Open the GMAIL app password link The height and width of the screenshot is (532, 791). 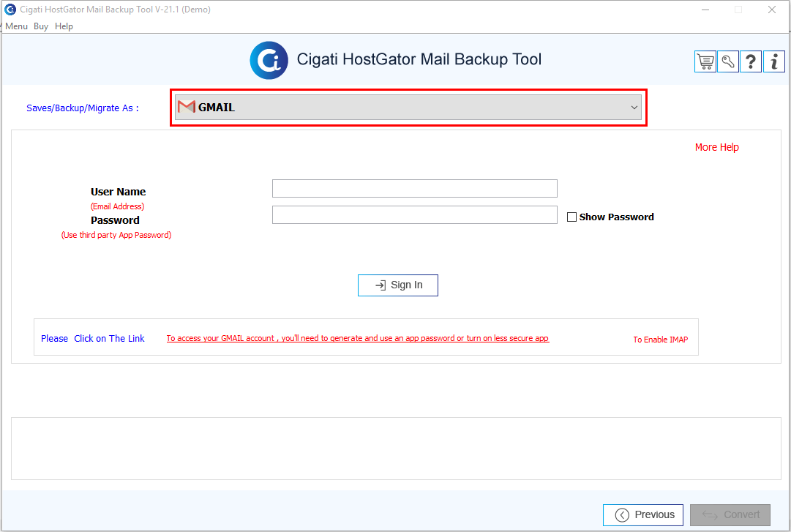pos(358,338)
